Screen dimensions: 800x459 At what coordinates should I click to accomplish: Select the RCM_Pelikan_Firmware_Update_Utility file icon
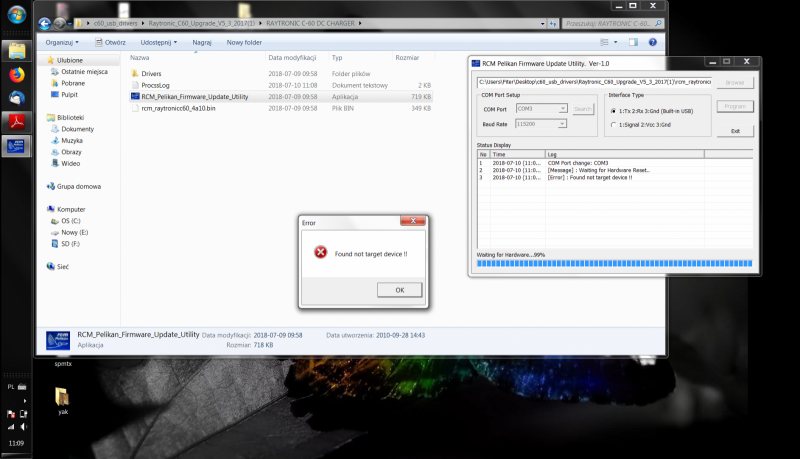[x=135, y=97]
